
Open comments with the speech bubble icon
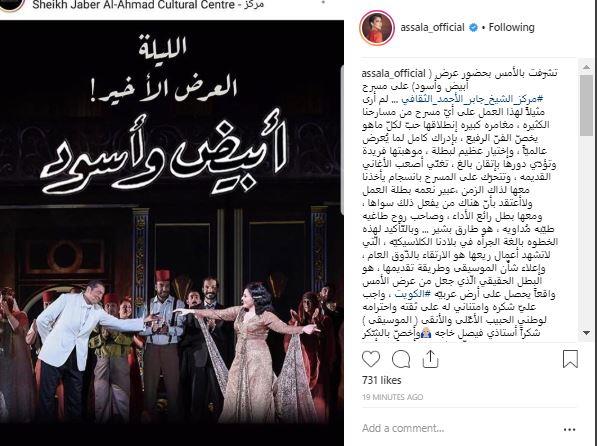click(x=401, y=359)
